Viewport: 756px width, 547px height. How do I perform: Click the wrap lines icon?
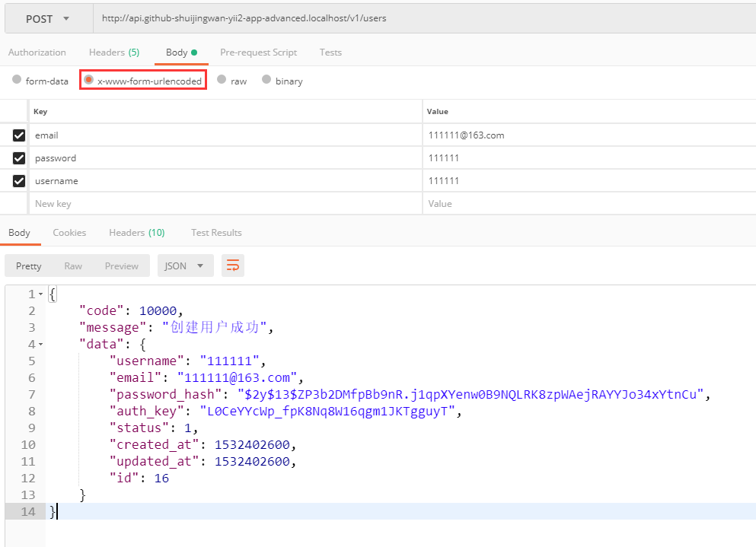233,266
